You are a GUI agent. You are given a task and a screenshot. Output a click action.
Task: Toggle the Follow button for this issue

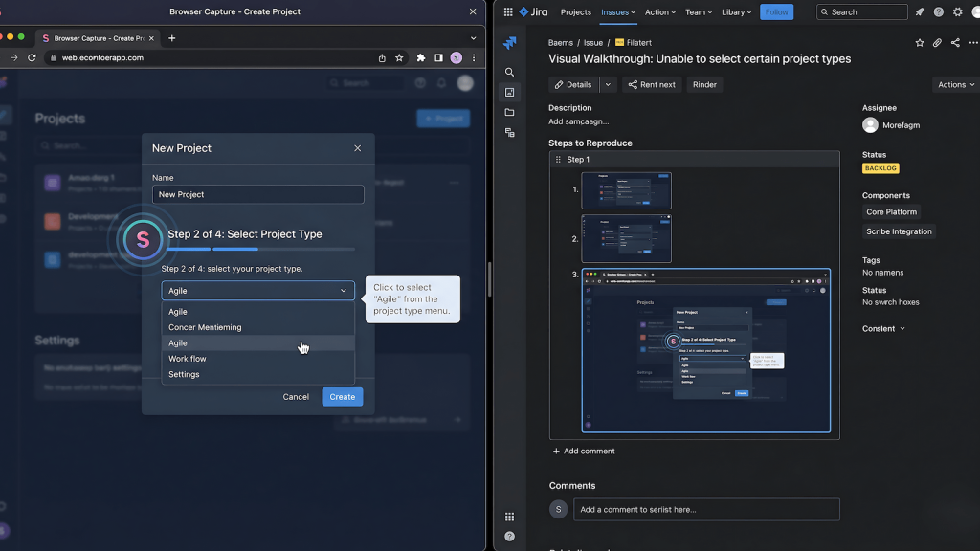click(776, 11)
